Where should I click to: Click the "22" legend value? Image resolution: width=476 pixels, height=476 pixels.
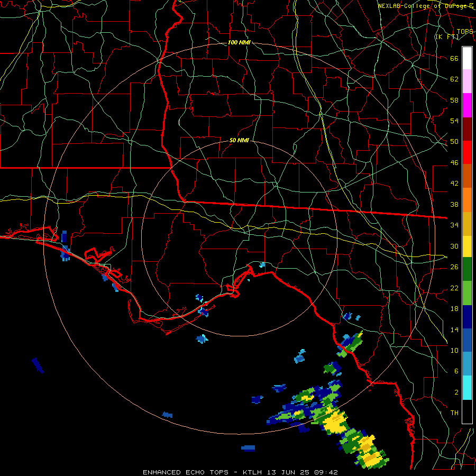point(454,288)
